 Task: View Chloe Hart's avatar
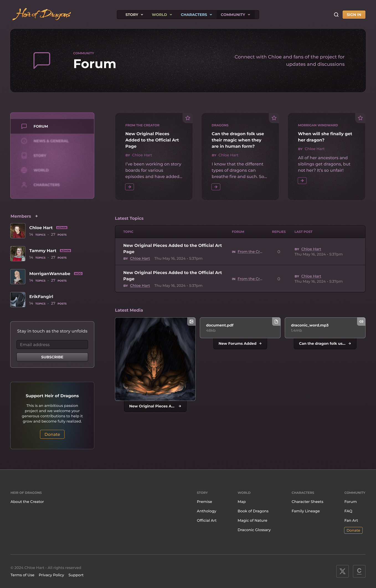coord(18,231)
